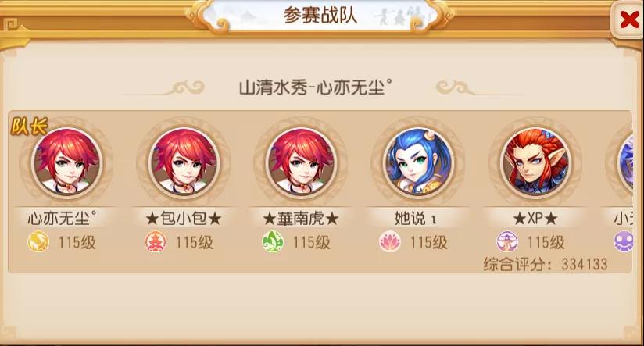Click pink lotus faction icon under 她说
Image resolution: width=644 pixels, height=346 pixels.
tap(390, 242)
